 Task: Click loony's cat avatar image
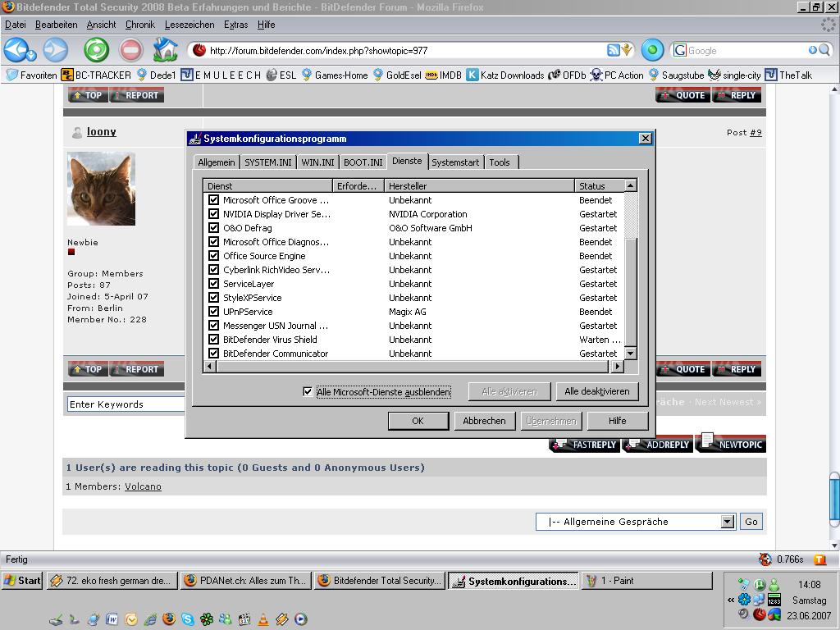click(101, 189)
